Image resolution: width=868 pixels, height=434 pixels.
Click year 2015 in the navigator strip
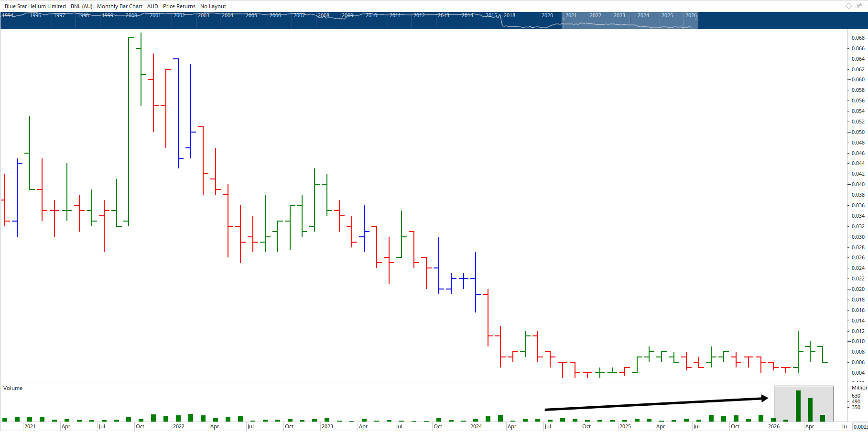point(491,15)
